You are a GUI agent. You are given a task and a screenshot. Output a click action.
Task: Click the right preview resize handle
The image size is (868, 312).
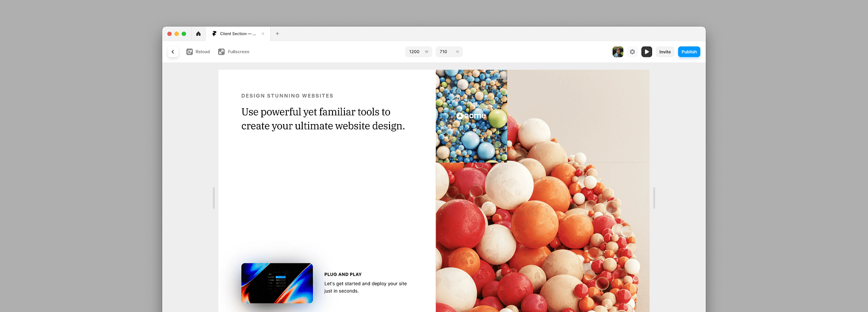(654, 198)
